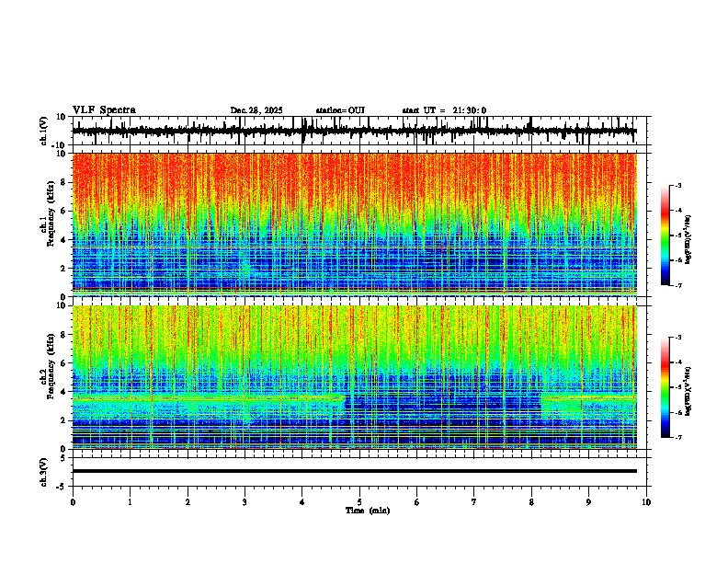This screenshot has height=563, width=728.
Task: Click the ch.3 flat black trace line
Action: click(355, 471)
